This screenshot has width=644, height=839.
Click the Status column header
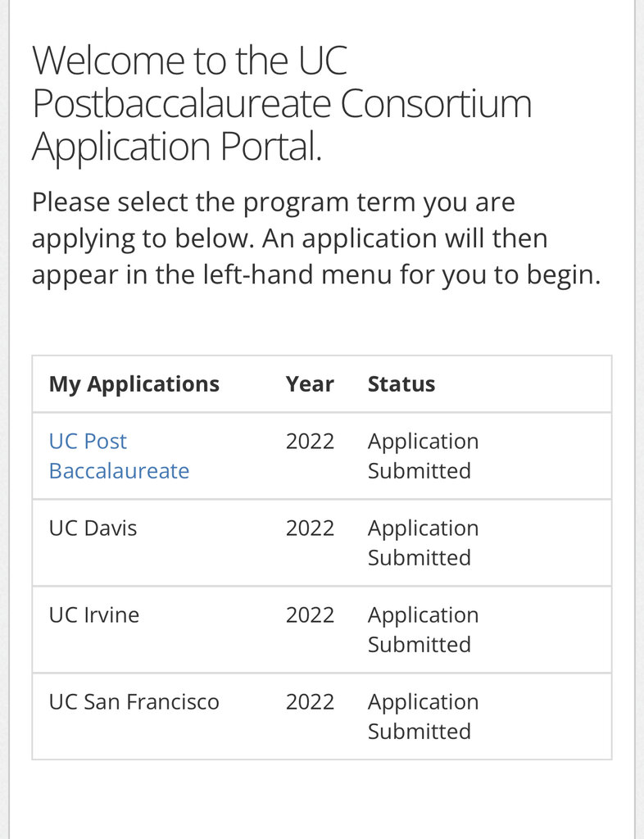pos(401,384)
